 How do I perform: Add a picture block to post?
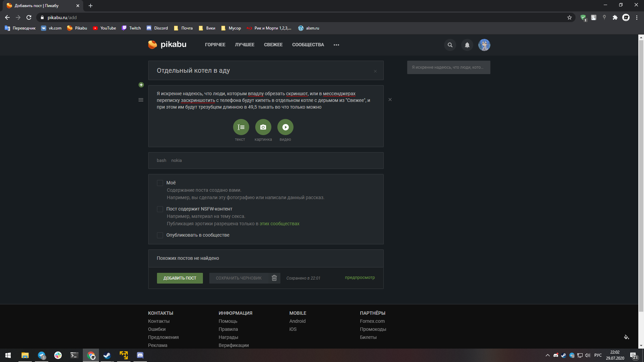pos(263,127)
